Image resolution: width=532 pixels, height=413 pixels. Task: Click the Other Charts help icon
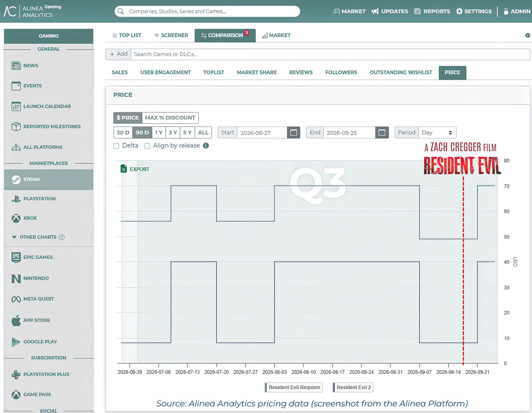[x=62, y=237]
